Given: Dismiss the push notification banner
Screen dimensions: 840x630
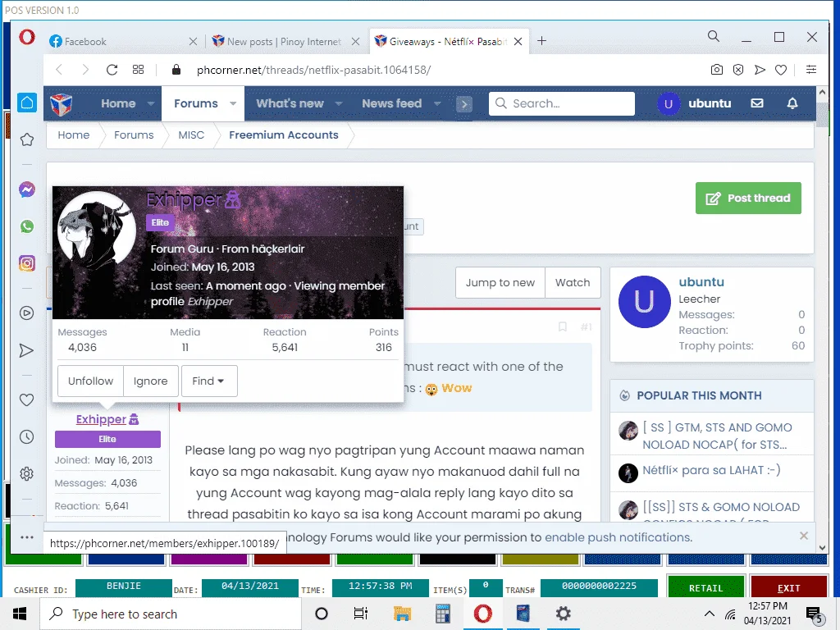Looking at the screenshot, I should 804,536.
